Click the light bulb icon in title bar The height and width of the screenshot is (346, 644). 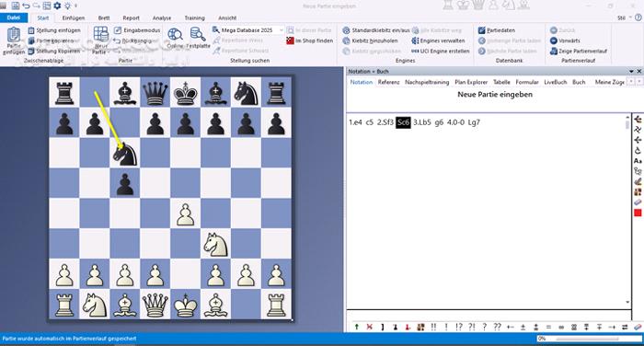point(68,6)
